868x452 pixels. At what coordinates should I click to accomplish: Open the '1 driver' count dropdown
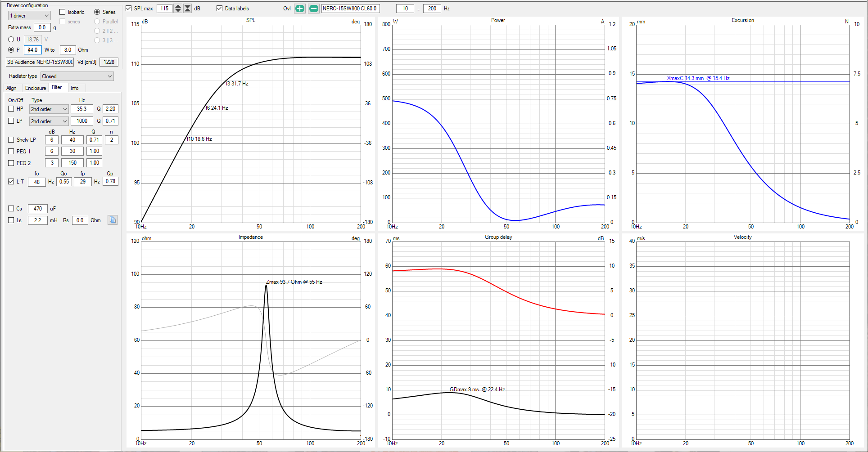[x=29, y=16]
